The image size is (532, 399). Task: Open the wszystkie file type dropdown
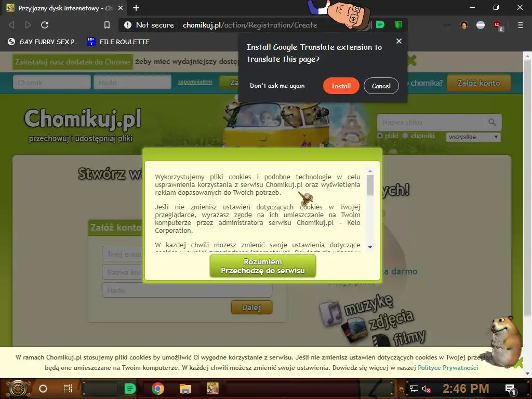pyautogui.click(x=473, y=137)
